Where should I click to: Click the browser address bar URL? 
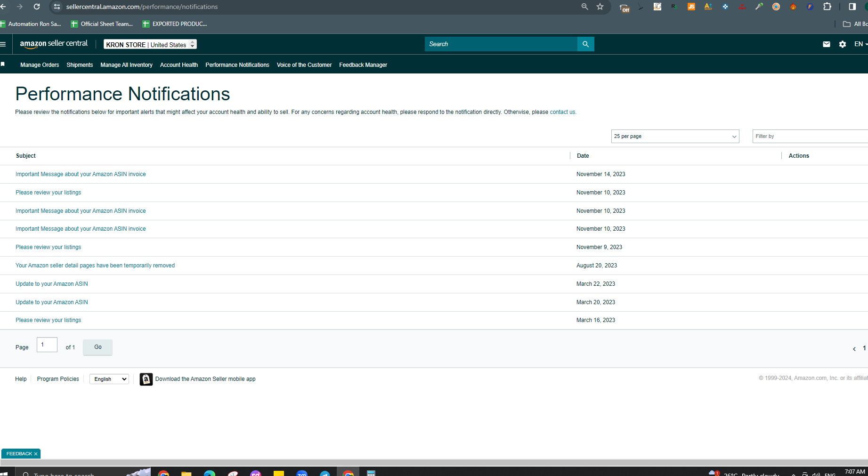pyautogui.click(x=142, y=7)
